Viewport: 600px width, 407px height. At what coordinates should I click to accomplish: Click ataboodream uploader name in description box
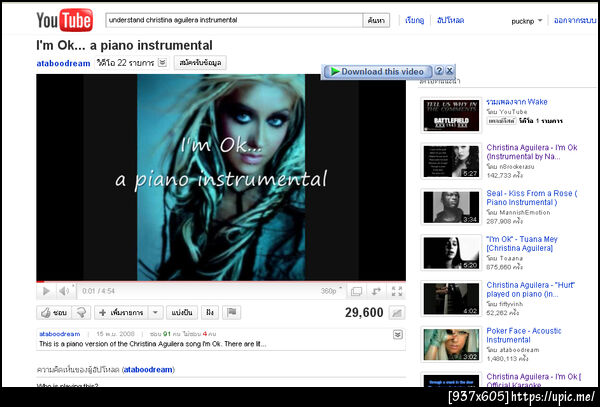coord(60,334)
